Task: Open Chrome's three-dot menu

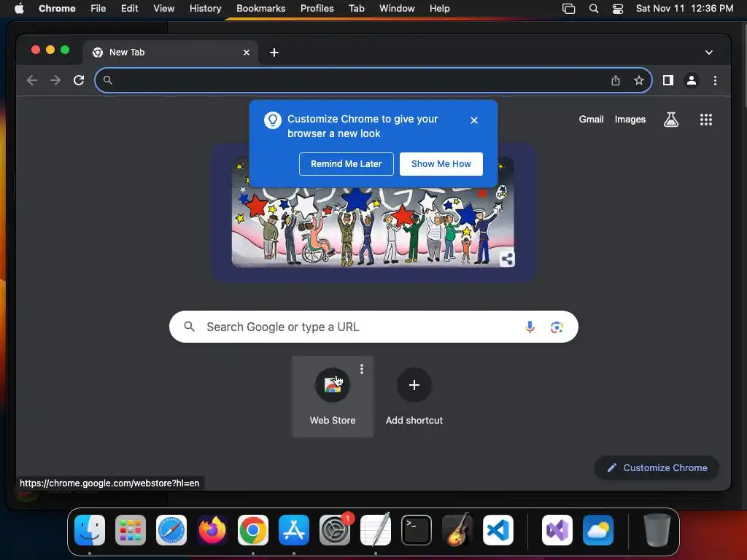Action: (x=715, y=80)
